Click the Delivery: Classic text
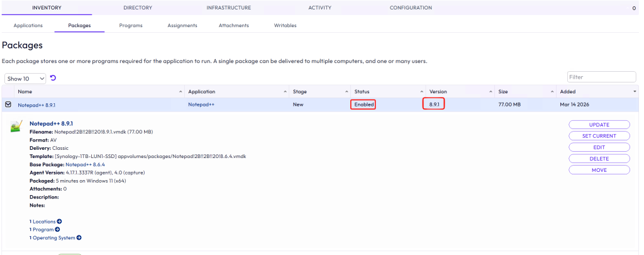This screenshot has height=255, width=644. [x=49, y=148]
